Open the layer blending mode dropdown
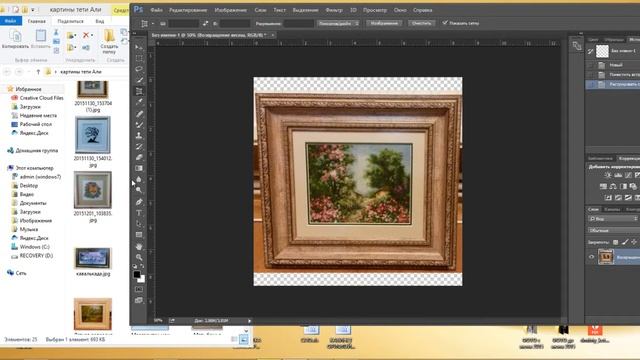The height and width of the screenshot is (360, 640). tap(613, 230)
